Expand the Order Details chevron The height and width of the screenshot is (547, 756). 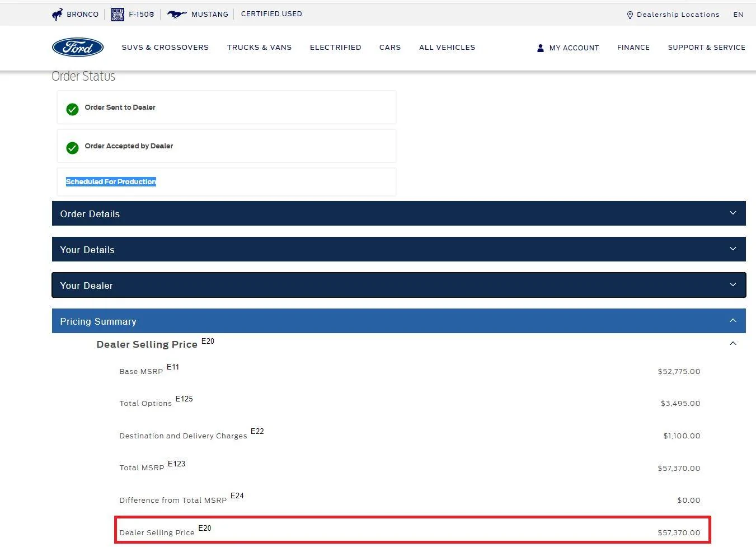coord(733,213)
